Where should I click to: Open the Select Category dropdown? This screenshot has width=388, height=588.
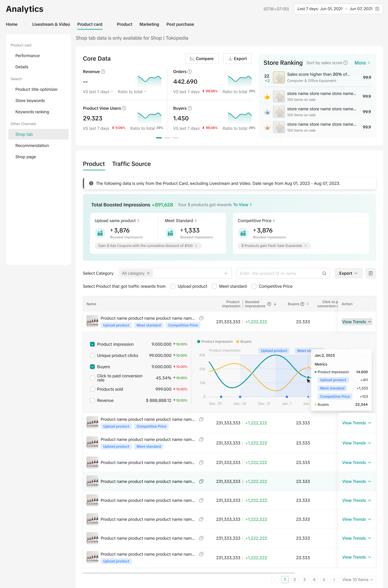[x=226, y=273]
